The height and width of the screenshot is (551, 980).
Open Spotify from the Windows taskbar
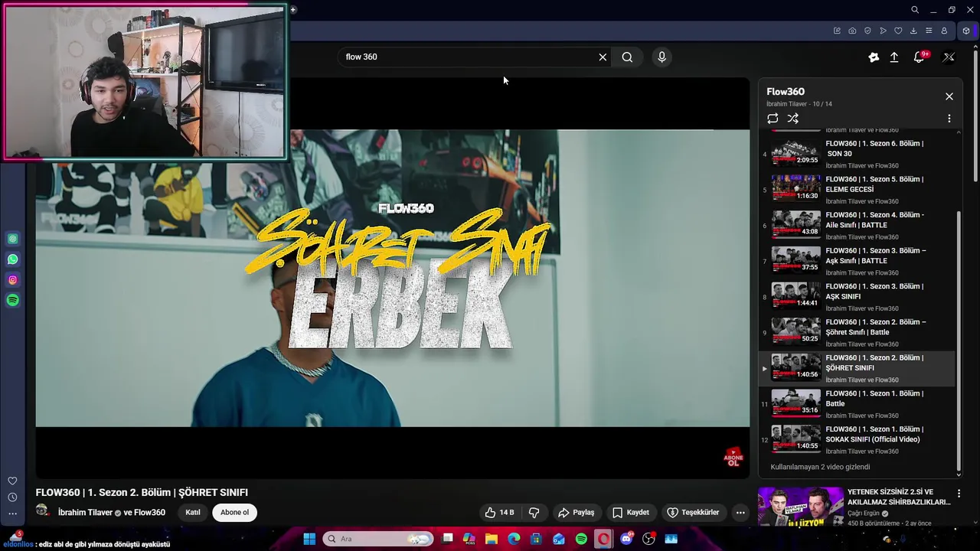click(581, 539)
